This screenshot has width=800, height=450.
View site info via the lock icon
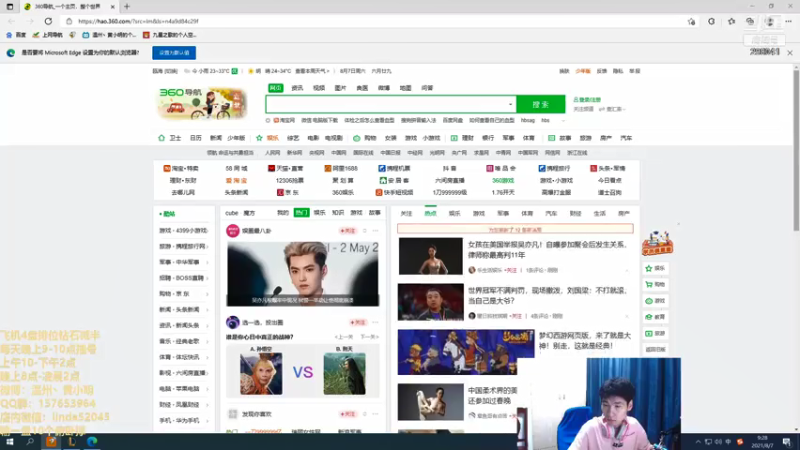tap(69, 21)
